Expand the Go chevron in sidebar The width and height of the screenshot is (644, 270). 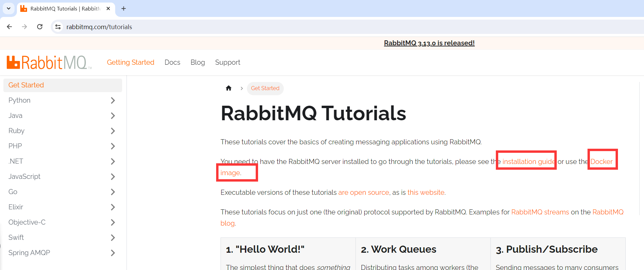[x=113, y=192]
